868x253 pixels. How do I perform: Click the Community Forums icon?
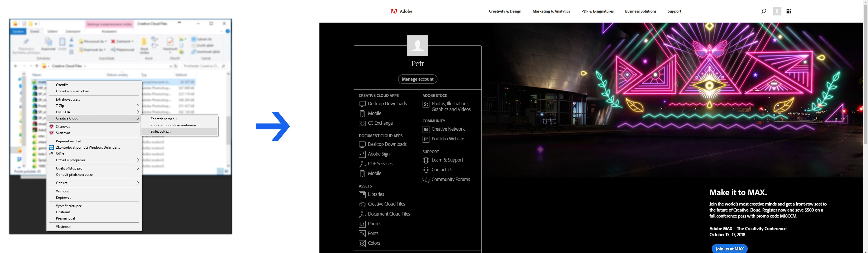coord(426,180)
